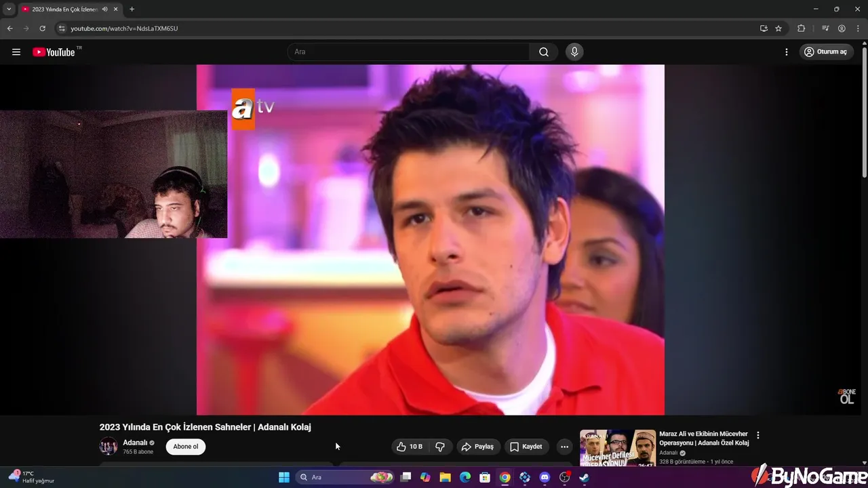Open a new browser tab
The image size is (868, 488).
point(132,9)
